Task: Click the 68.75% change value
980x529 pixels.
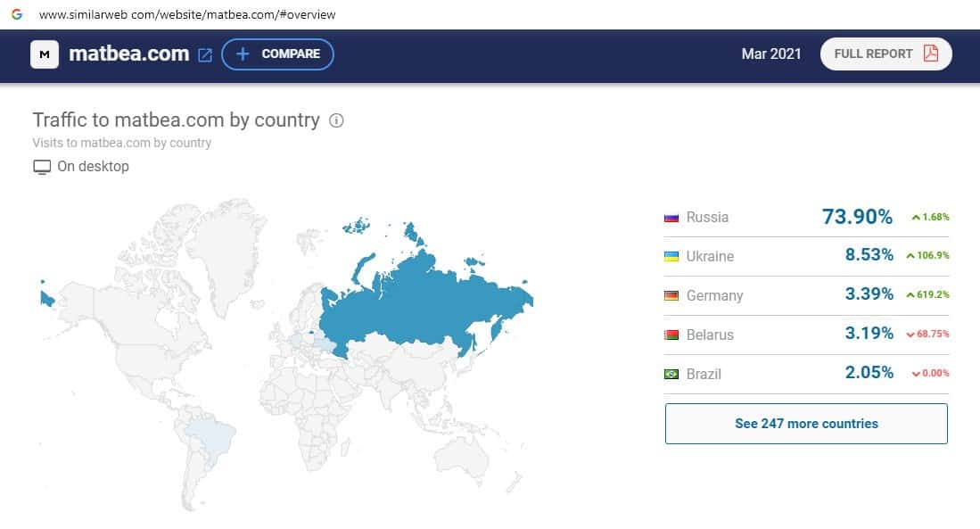Action: (933, 334)
